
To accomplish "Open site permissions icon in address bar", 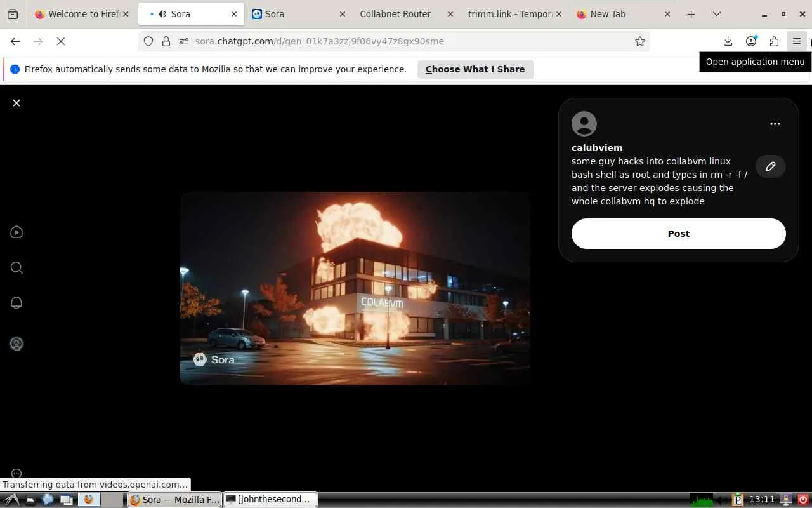I will tap(184, 41).
